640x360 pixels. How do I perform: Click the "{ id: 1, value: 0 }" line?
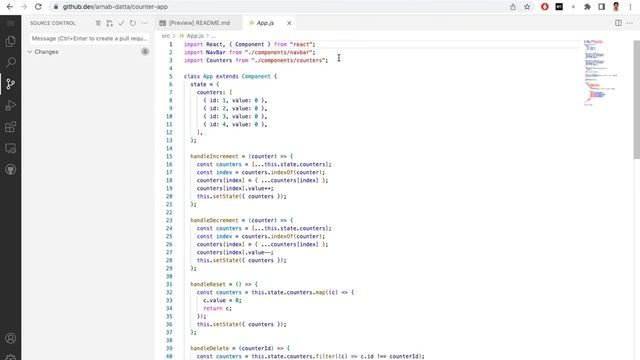point(235,100)
